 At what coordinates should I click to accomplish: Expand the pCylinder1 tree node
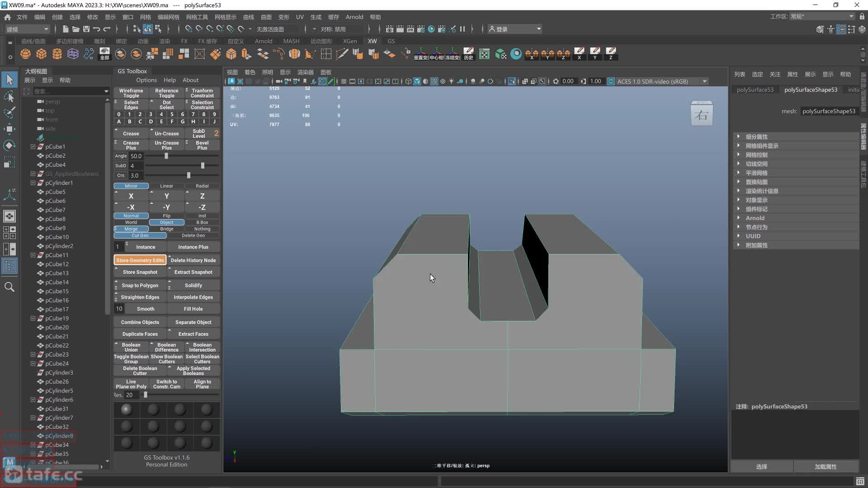point(33,183)
